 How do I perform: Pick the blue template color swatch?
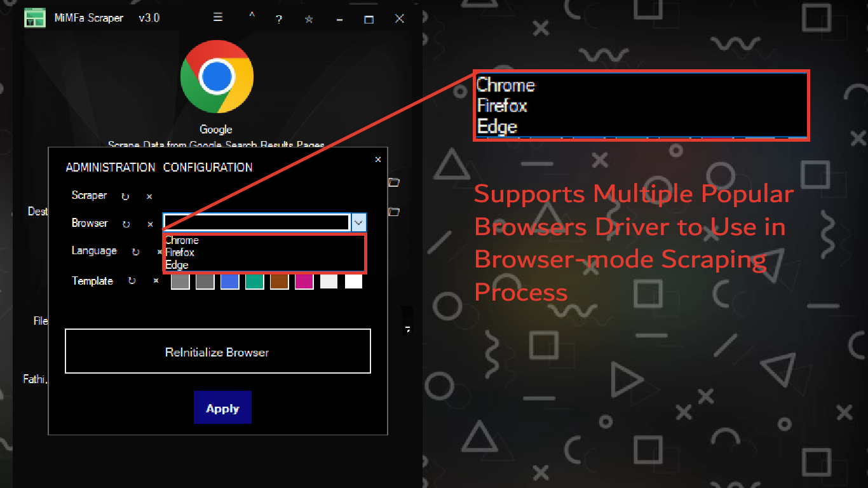pos(229,281)
